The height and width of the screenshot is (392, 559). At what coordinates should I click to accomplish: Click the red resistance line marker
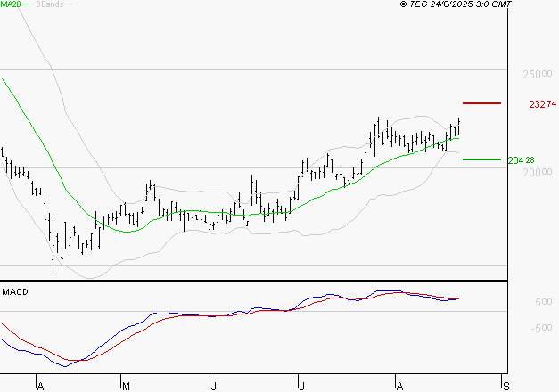point(482,103)
